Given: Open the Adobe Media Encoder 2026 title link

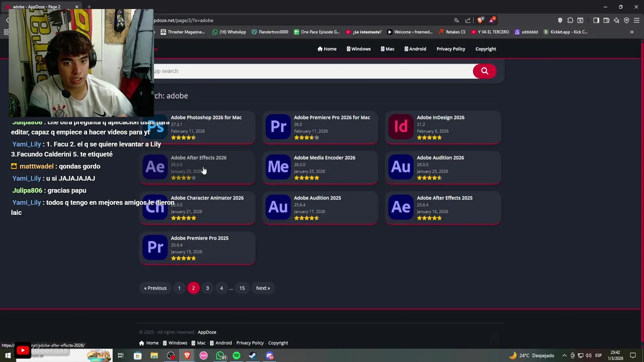Looking at the screenshot, I should point(325,157).
